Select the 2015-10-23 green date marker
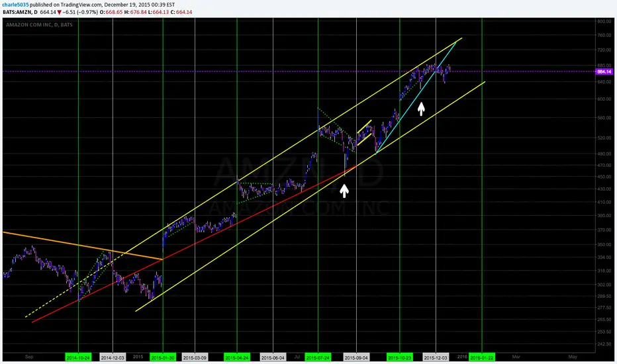The width and height of the screenshot is (617, 364). (x=400, y=357)
